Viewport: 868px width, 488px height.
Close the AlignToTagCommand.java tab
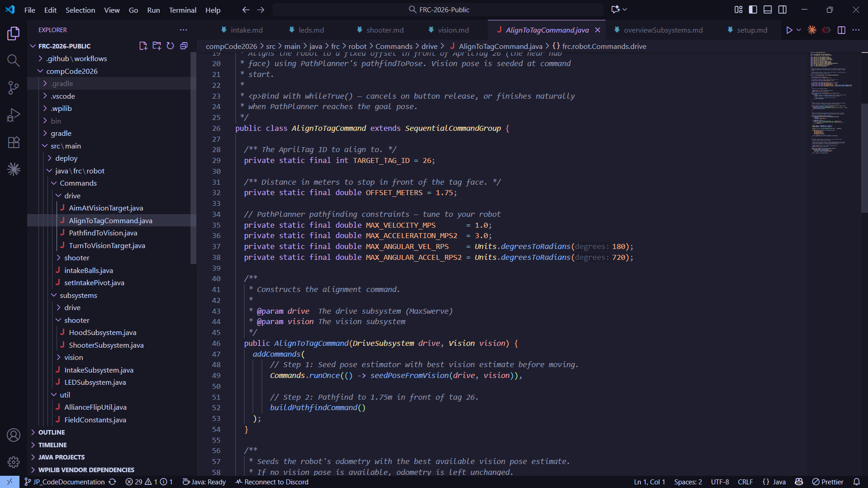point(597,30)
